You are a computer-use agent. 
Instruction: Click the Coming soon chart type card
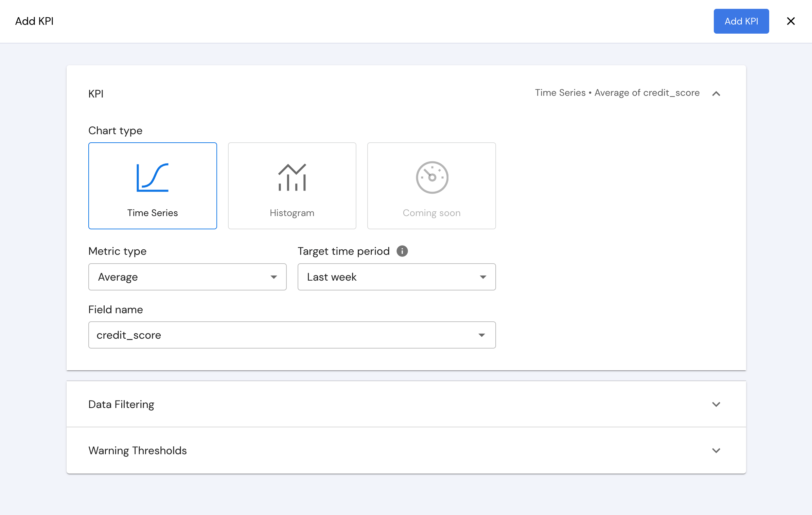(x=431, y=204)
